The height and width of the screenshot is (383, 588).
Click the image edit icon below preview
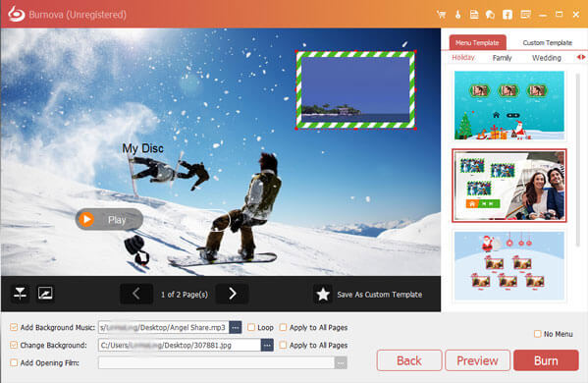(45, 293)
